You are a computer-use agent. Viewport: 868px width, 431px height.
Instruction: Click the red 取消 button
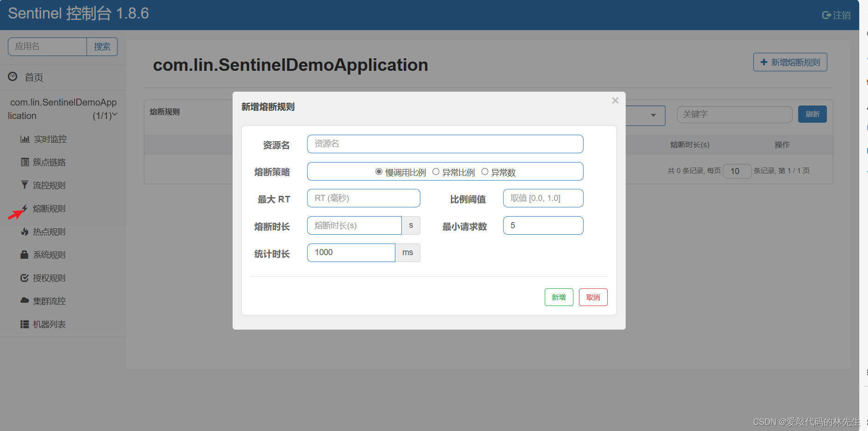coord(593,297)
